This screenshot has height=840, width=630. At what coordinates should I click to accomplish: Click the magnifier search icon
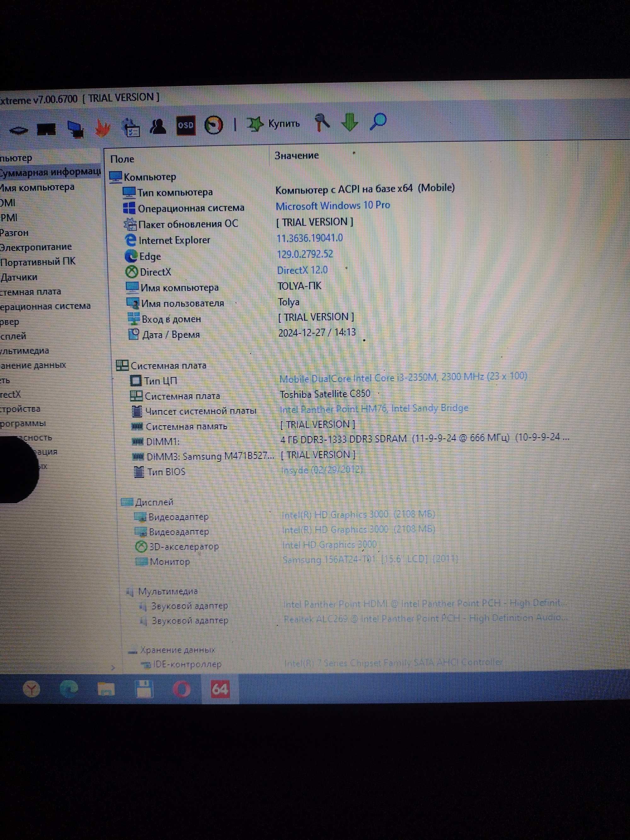[378, 122]
